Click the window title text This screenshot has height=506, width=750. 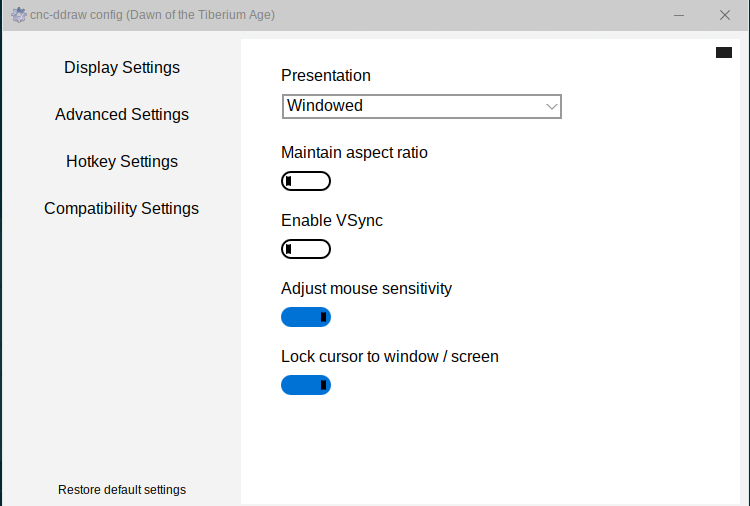tap(153, 15)
